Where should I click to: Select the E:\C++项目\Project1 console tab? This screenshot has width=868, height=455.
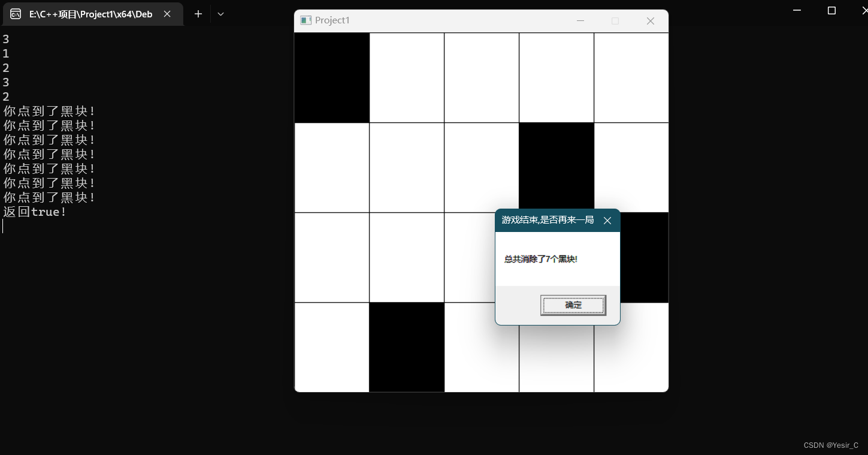point(92,14)
